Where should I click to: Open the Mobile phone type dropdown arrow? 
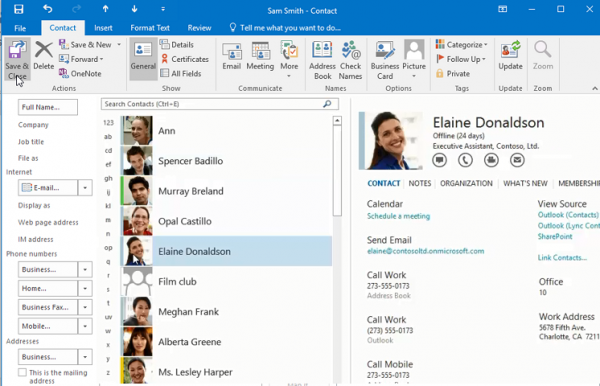[85, 326]
